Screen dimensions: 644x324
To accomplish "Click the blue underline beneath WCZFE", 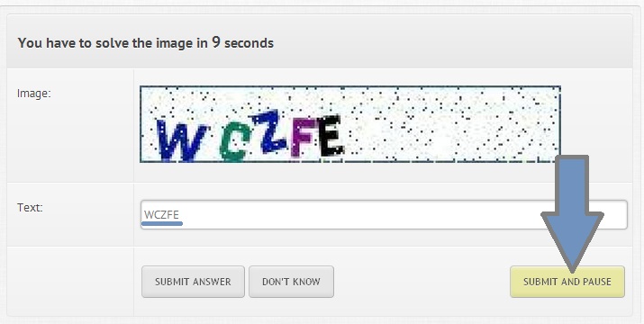I will [x=162, y=223].
